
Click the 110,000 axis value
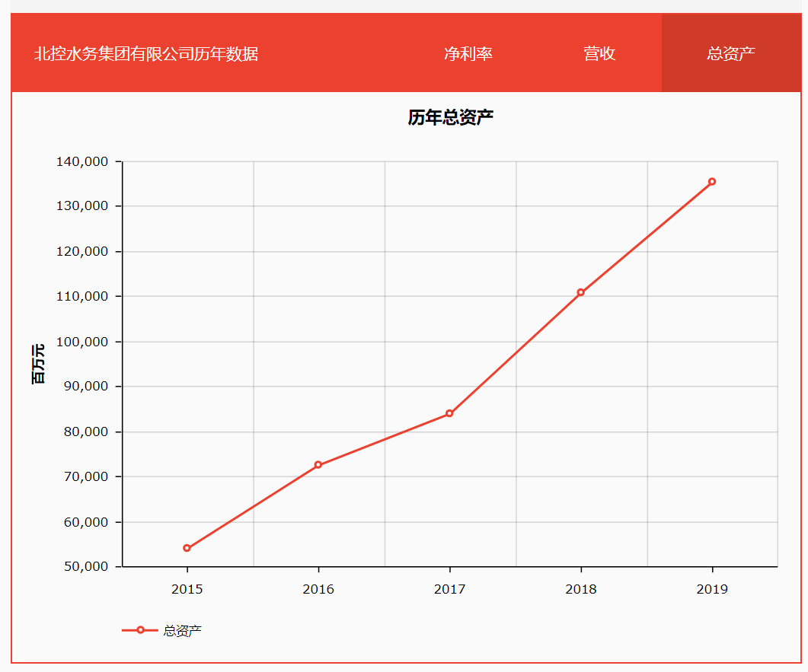coord(82,296)
